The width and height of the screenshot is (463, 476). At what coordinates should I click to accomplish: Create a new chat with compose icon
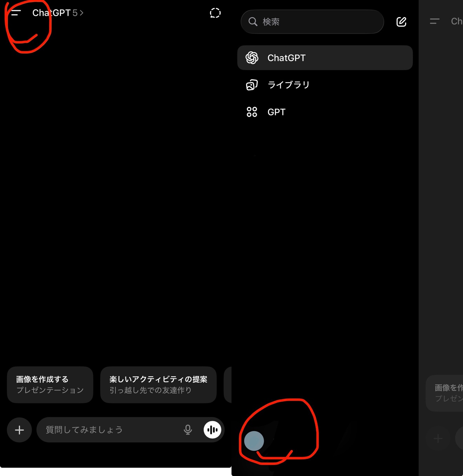pyautogui.click(x=401, y=22)
